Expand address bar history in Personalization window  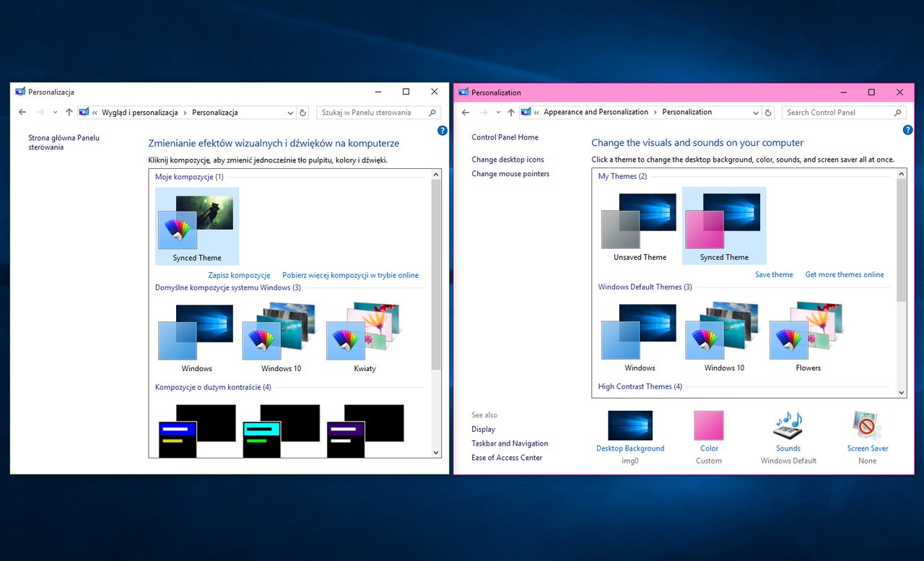coord(756,113)
